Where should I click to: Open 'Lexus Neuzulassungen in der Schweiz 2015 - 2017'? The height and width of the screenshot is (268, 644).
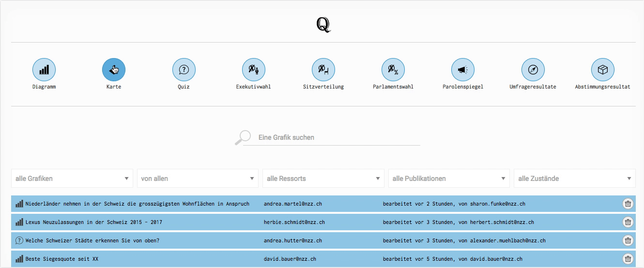pyautogui.click(x=94, y=222)
